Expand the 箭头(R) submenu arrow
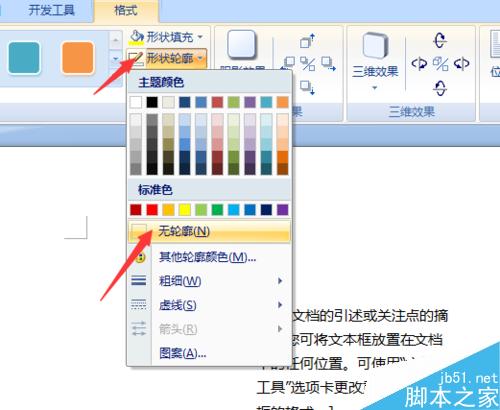This screenshot has height=410, width=500. pyautogui.click(x=280, y=329)
